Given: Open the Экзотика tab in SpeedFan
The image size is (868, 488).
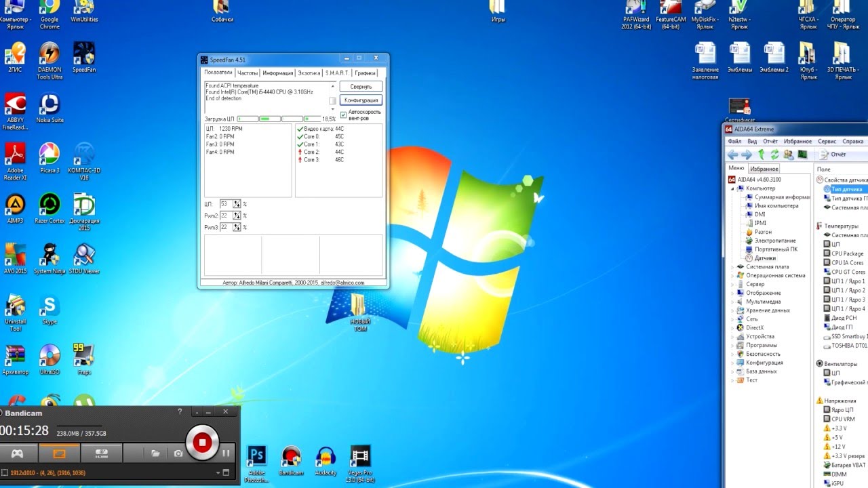Looking at the screenshot, I should [x=309, y=73].
